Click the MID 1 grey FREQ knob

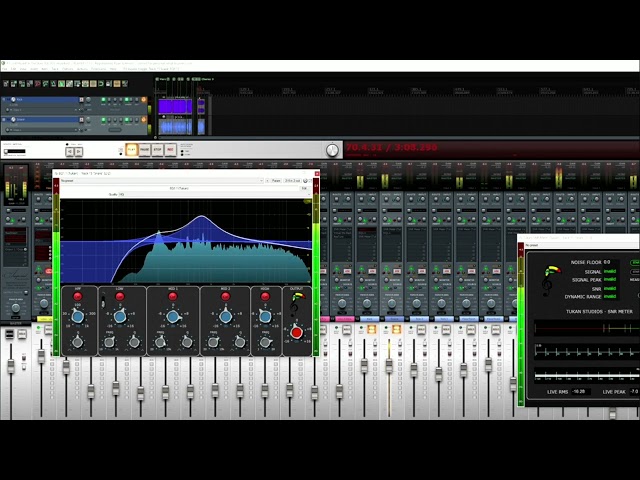click(x=160, y=342)
